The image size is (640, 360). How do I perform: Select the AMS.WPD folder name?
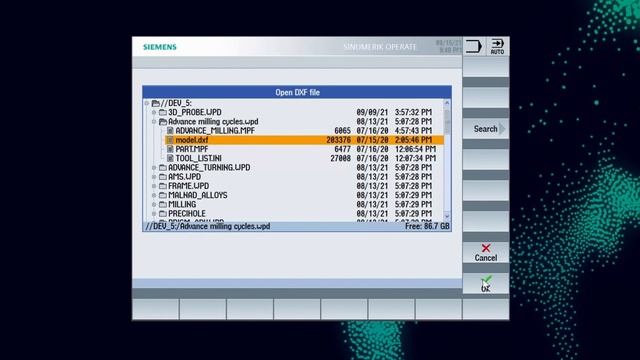tap(184, 177)
